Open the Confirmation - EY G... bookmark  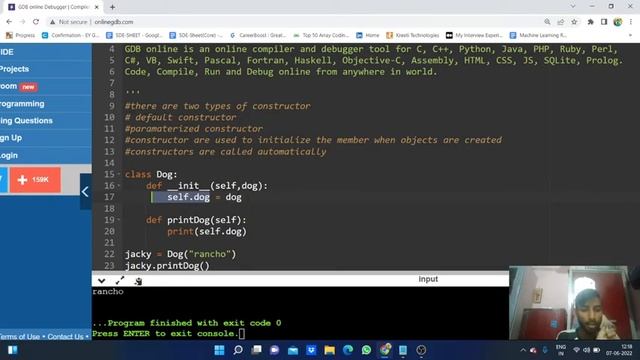[71, 36]
